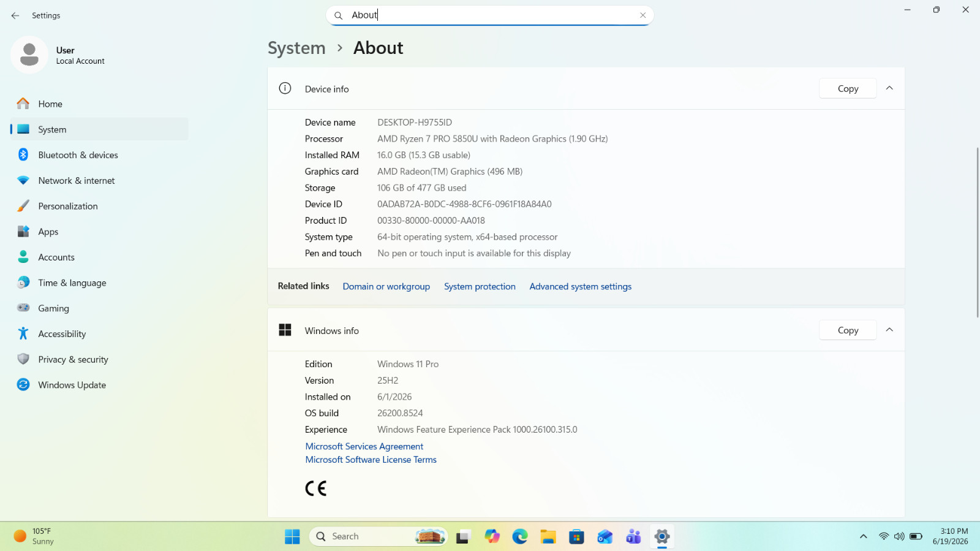Screen dimensions: 980x551
Task: Open Apps settings page
Action: coord(99,232)
